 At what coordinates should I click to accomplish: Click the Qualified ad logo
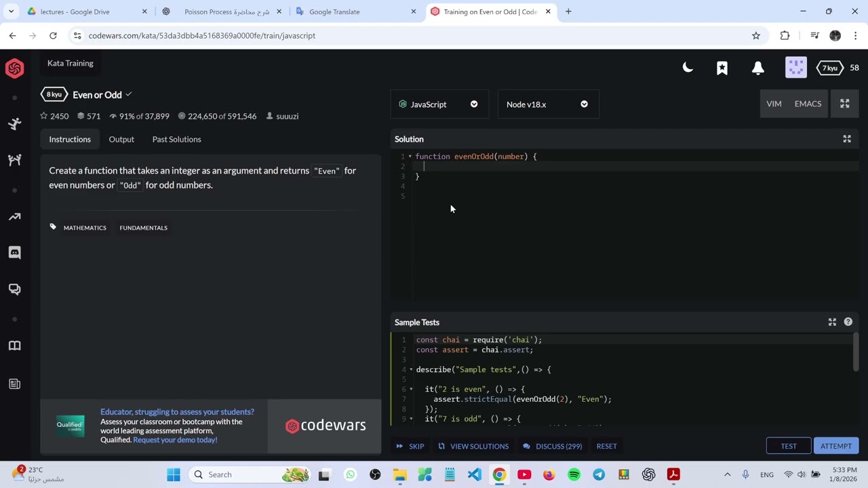coord(70,425)
